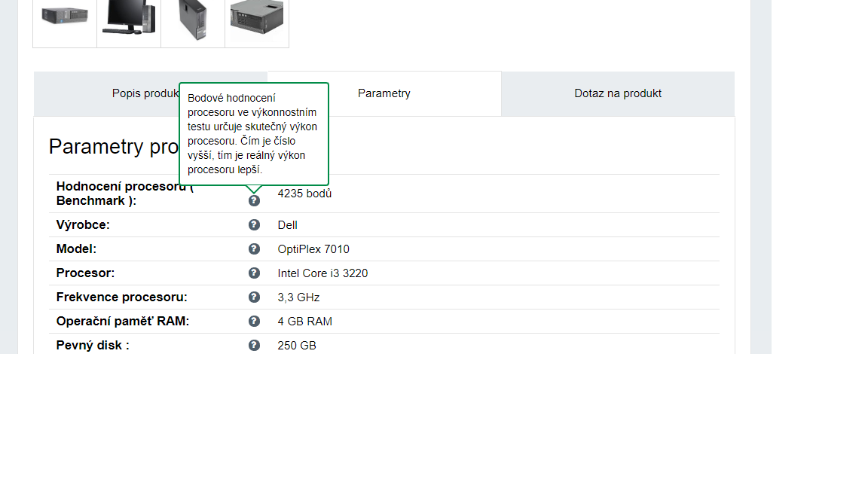Click help icon in Procesor row

tap(254, 273)
